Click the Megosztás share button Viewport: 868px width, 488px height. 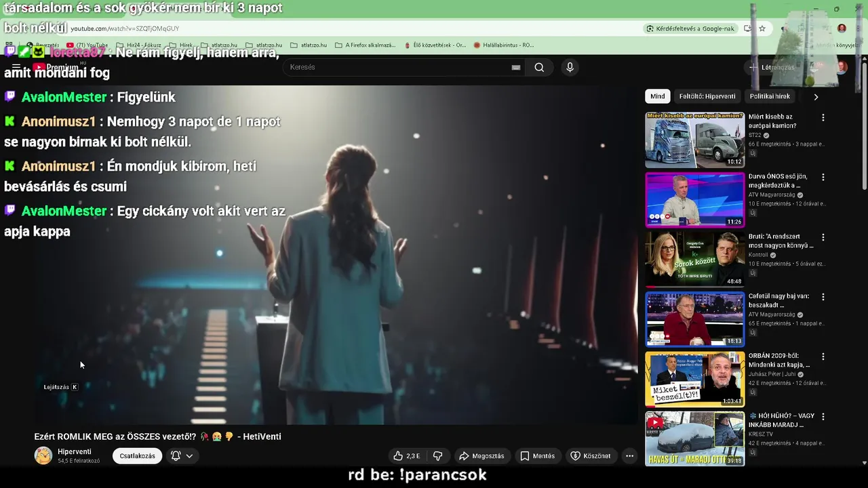[x=481, y=456]
